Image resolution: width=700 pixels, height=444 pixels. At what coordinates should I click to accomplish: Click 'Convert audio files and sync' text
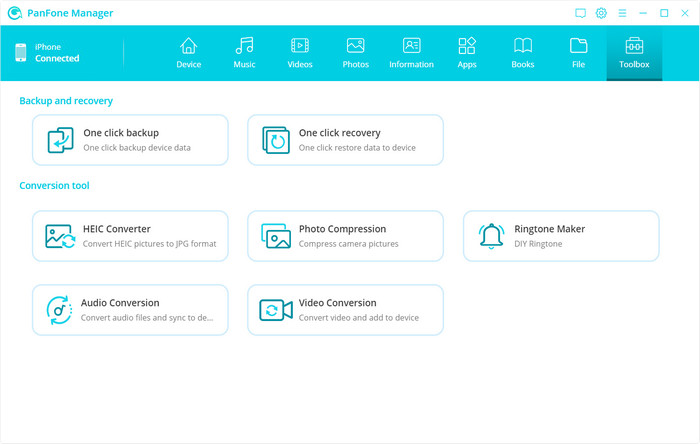click(147, 318)
